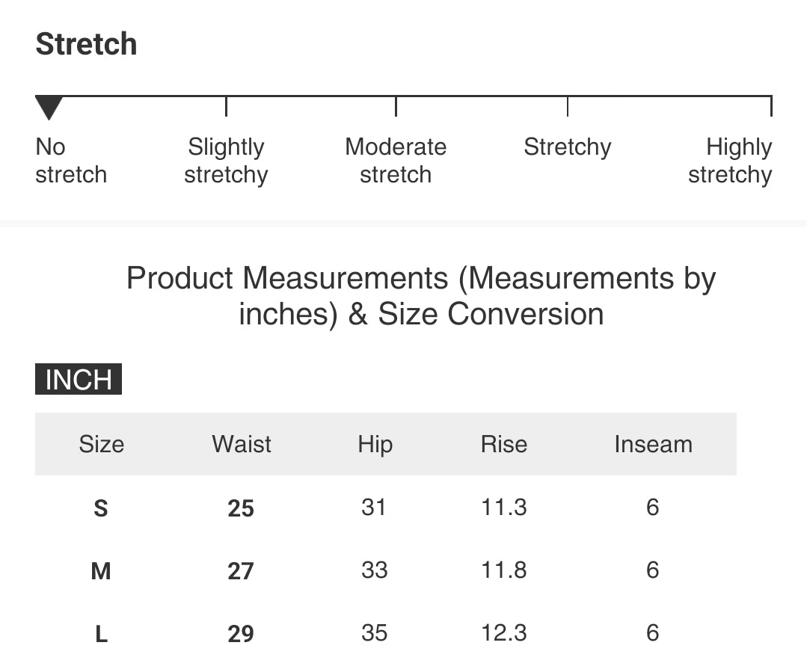Click the Size column header
Viewport: 807px width, 672px height.
[101, 444]
